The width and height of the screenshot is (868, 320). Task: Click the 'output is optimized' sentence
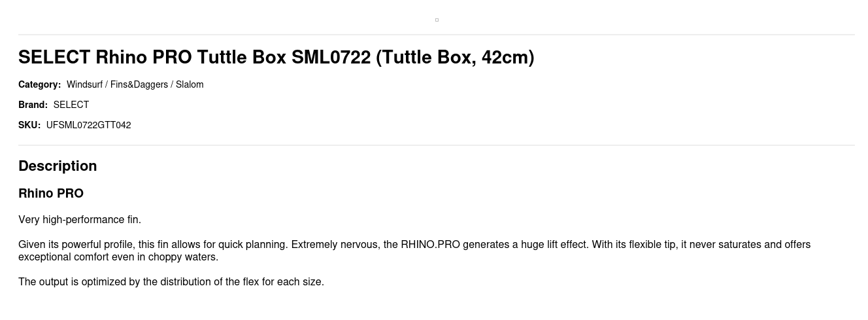pyautogui.click(x=171, y=282)
